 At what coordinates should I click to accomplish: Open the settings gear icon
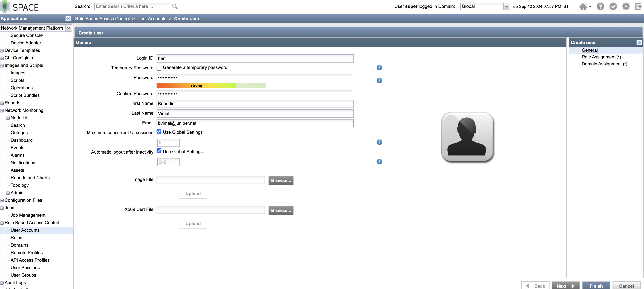click(x=626, y=7)
